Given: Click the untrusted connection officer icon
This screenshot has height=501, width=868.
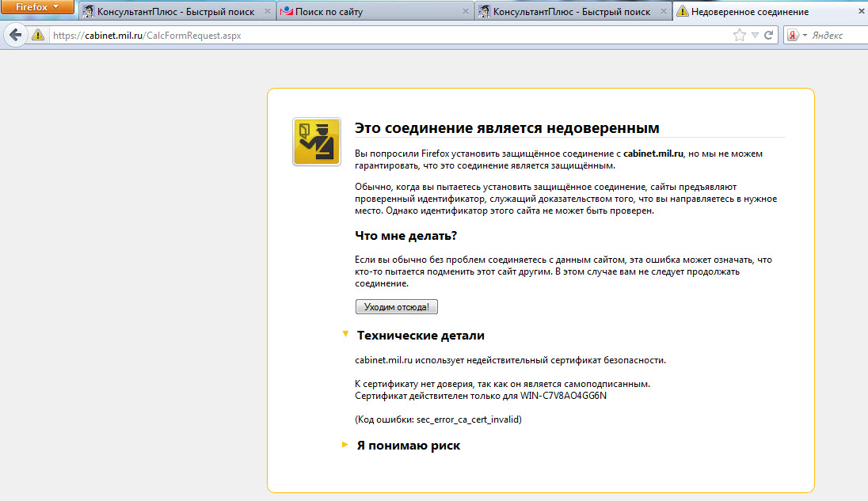Looking at the screenshot, I should tap(317, 142).
